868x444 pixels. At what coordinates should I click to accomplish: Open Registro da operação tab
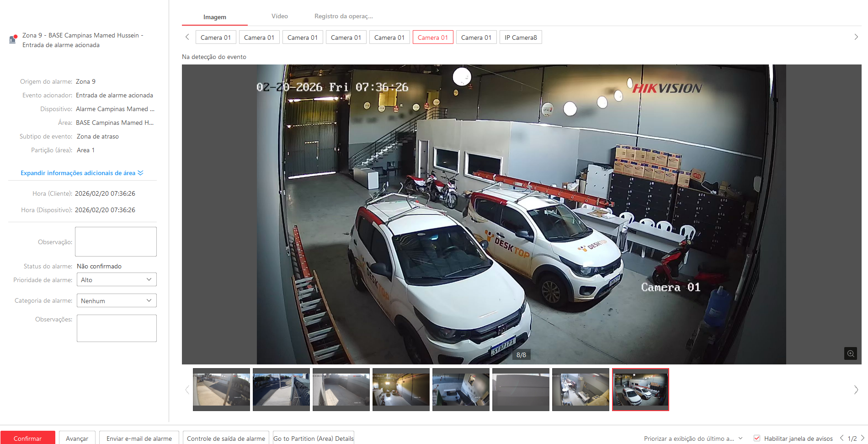click(343, 16)
